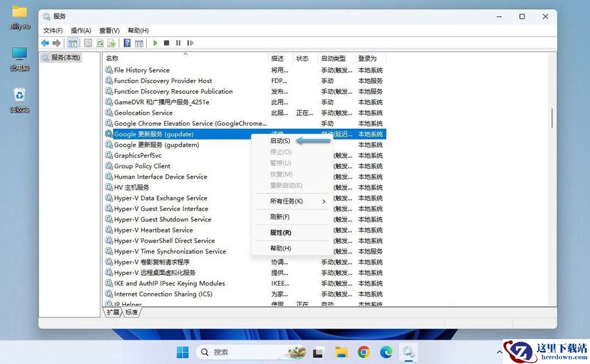Click the forward arrow toolbar icon

point(56,43)
